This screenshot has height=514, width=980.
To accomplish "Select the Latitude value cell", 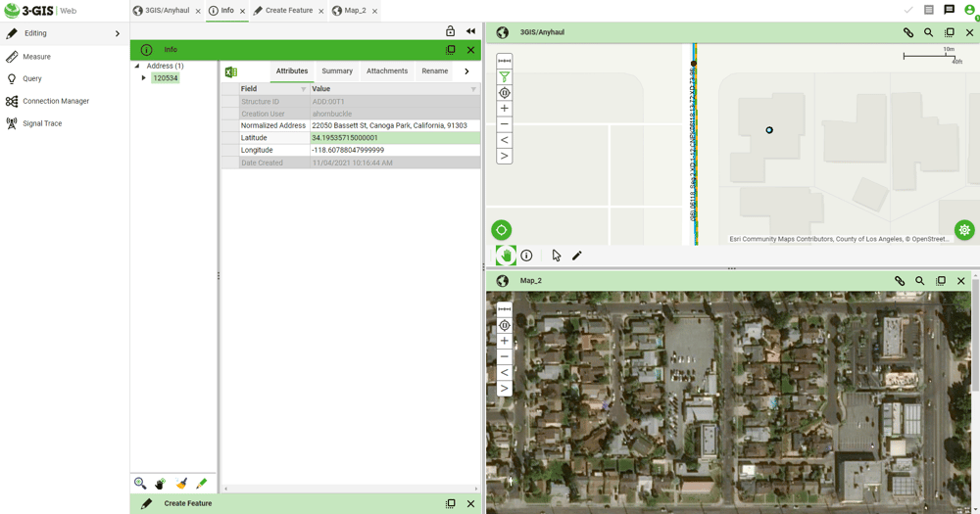I will [x=395, y=138].
